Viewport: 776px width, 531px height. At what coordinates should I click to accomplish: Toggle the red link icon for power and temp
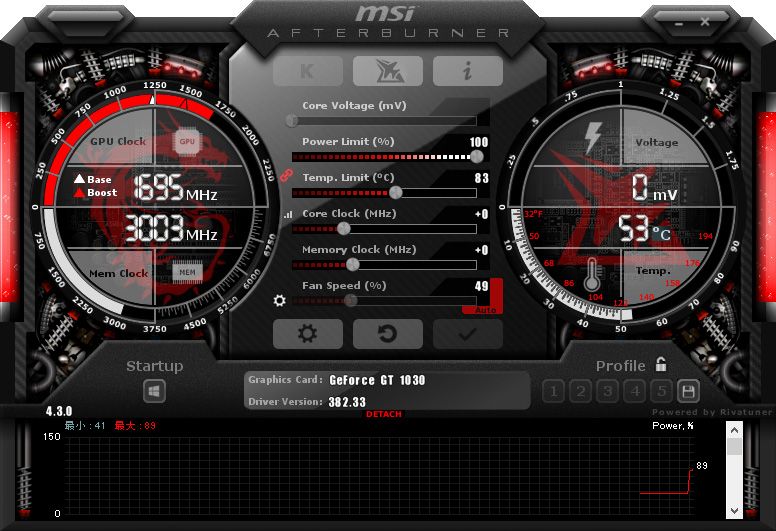click(286, 175)
